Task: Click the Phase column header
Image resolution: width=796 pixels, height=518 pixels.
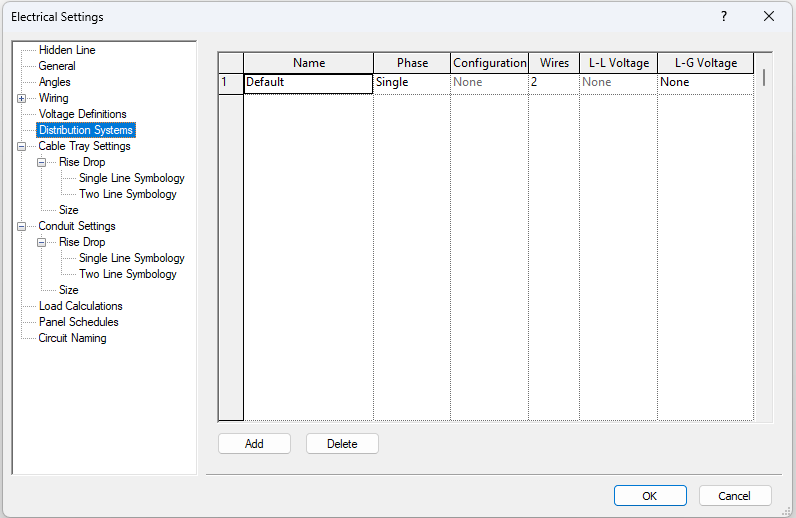Action: [x=412, y=63]
